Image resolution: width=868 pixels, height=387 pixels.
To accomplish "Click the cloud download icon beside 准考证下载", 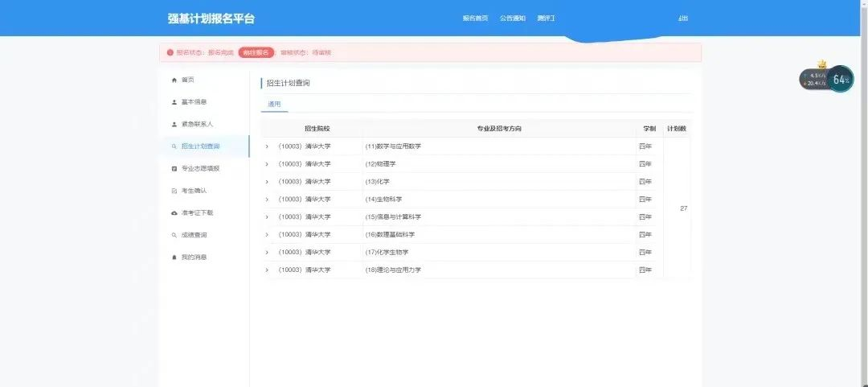I will tap(174, 213).
